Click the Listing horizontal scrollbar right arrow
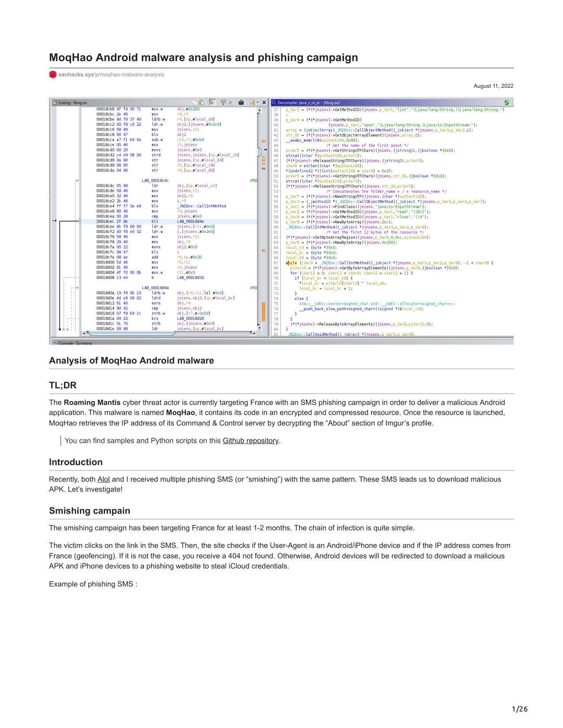563x728 pixels. coord(254,333)
